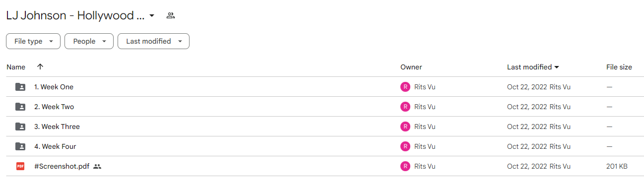The image size is (644, 192).
Task: Click the Week Three shared folder icon
Action: pyautogui.click(x=20, y=127)
